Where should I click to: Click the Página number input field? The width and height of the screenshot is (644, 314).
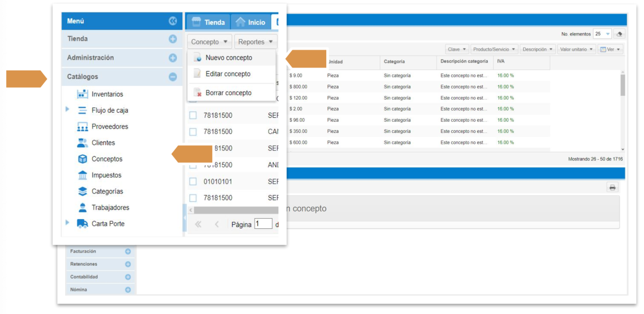(263, 224)
